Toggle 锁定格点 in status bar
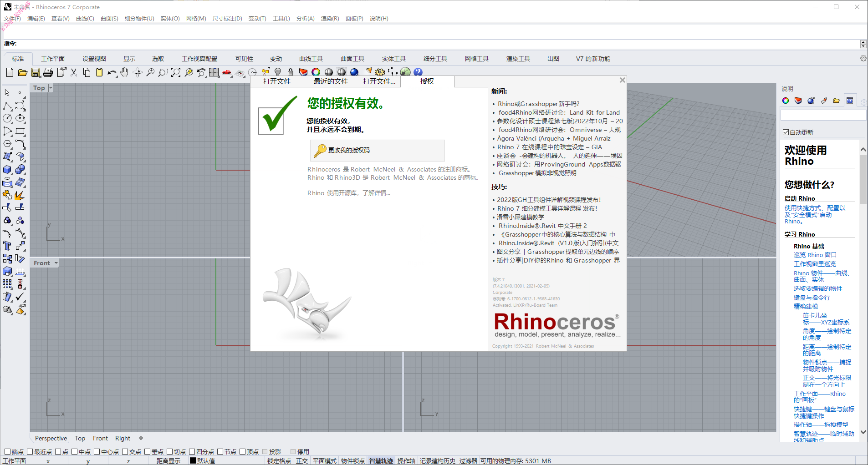Image resolution: width=868 pixels, height=465 pixels. pyautogui.click(x=279, y=461)
